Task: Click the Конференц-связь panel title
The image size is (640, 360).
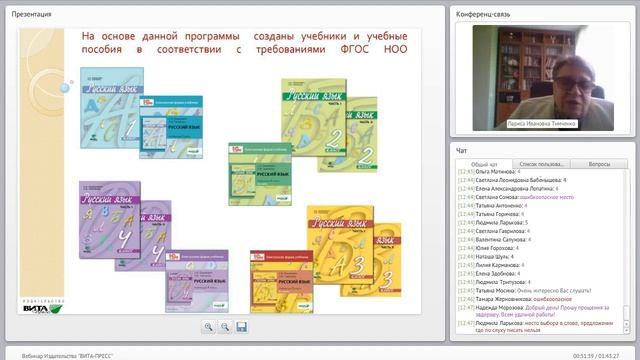Action: [x=483, y=14]
